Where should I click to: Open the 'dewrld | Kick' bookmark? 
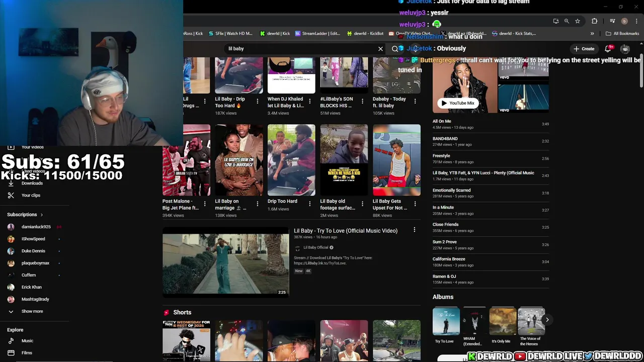(275, 34)
